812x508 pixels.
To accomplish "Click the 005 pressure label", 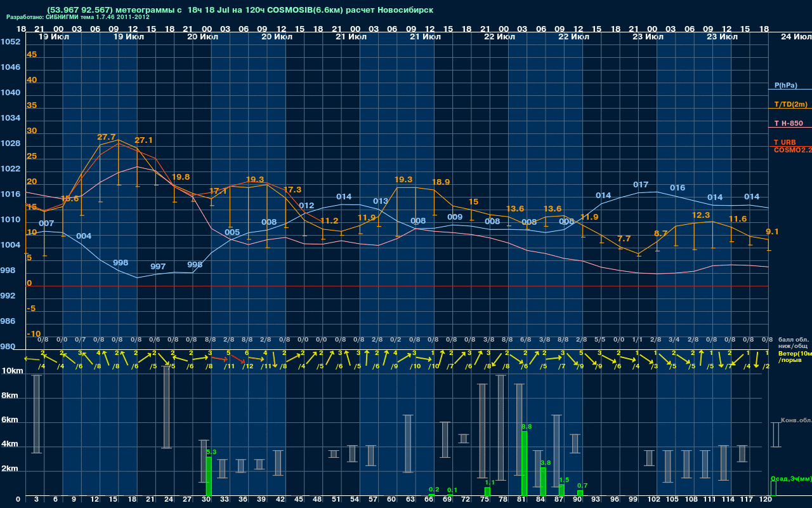I will coord(232,232).
